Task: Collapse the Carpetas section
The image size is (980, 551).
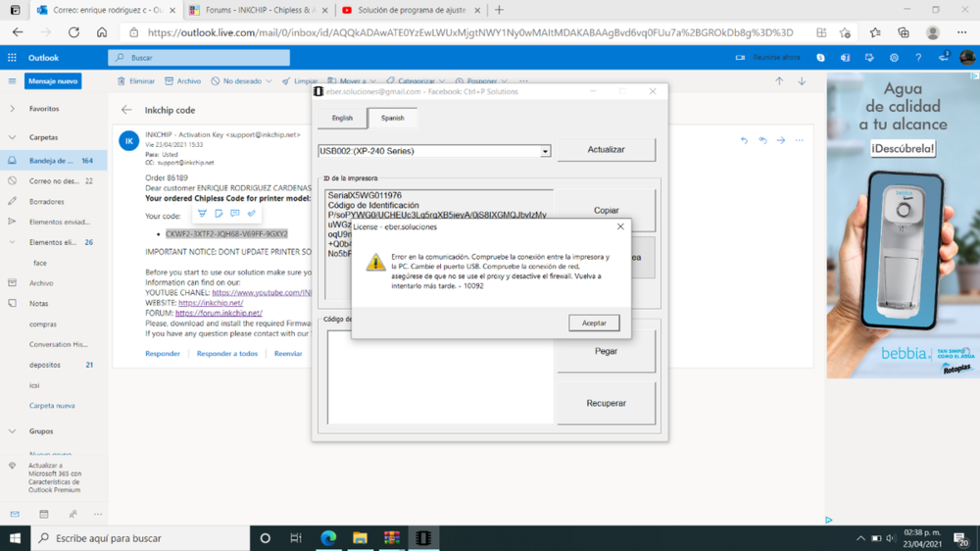Action: (12, 137)
